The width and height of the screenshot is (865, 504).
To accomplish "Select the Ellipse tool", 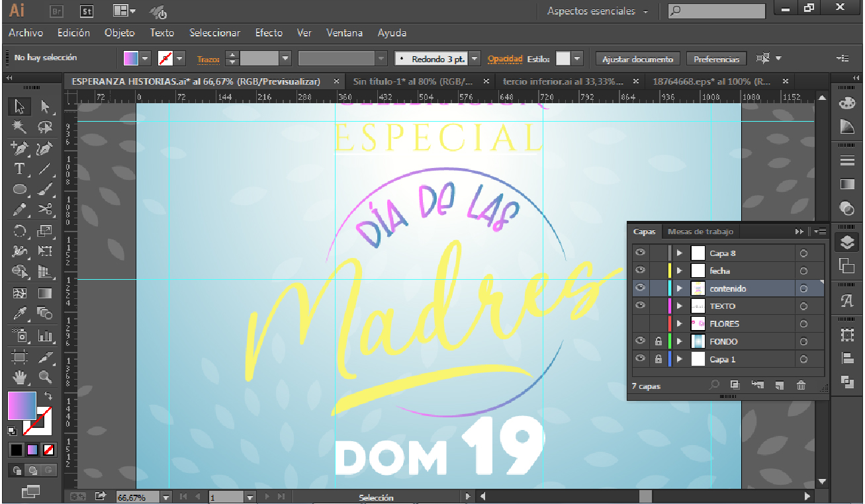I will tap(20, 190).
